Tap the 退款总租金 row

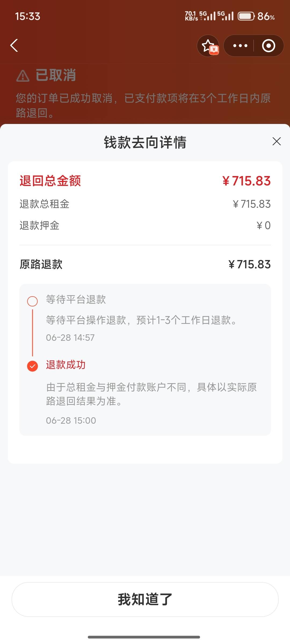tap(145, 204)
